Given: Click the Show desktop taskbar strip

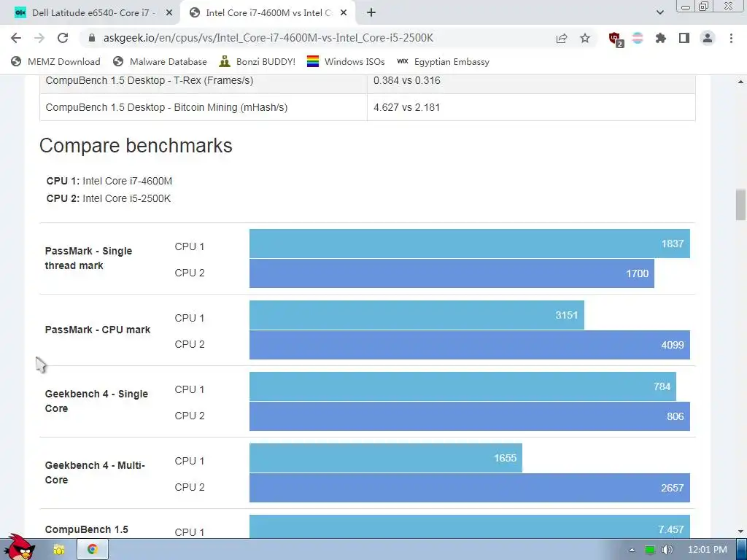Looking at the screenshot, I should 742,550.
